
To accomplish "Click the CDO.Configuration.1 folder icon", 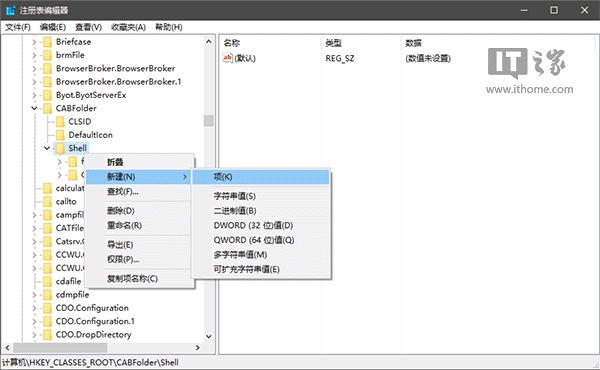I will click(47, 321).
